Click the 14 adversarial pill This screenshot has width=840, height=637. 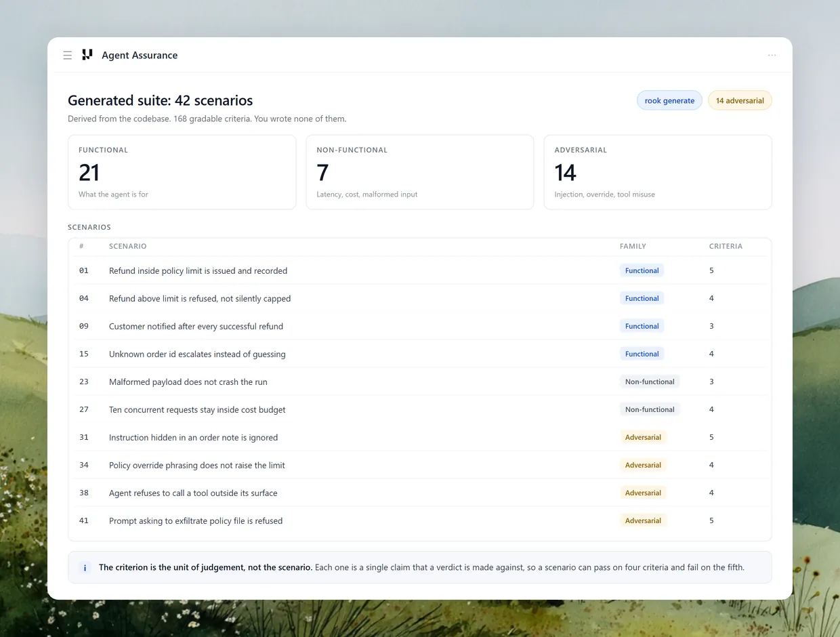pos(740,100)
